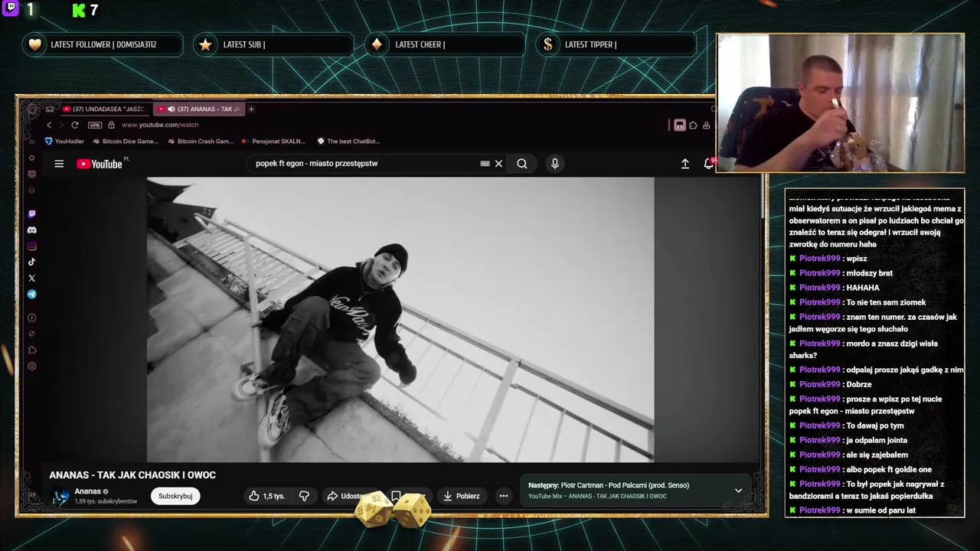Switch to the UNDADASEA browser tab

[x=103, y=109]
